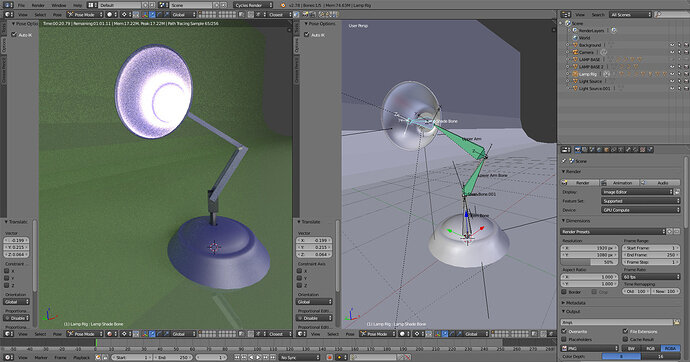690x362 pixels.
Task: Select the BW color mode button
Action: pos(631,348)
